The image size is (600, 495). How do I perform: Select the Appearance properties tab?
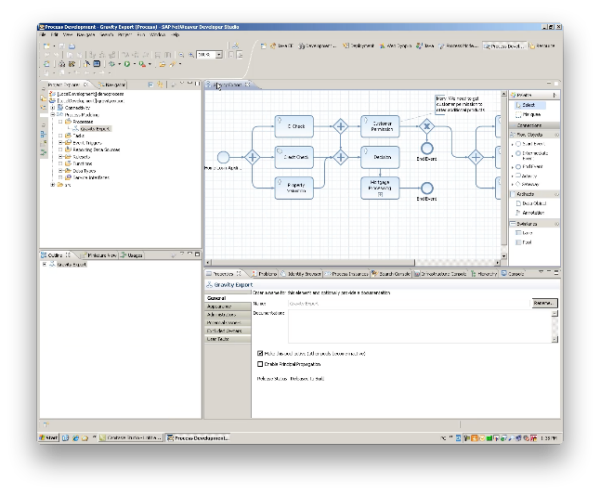228,306
